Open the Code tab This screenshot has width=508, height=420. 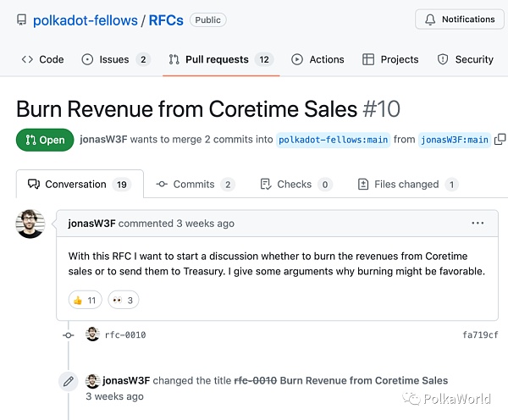click(x=42, y=59)
